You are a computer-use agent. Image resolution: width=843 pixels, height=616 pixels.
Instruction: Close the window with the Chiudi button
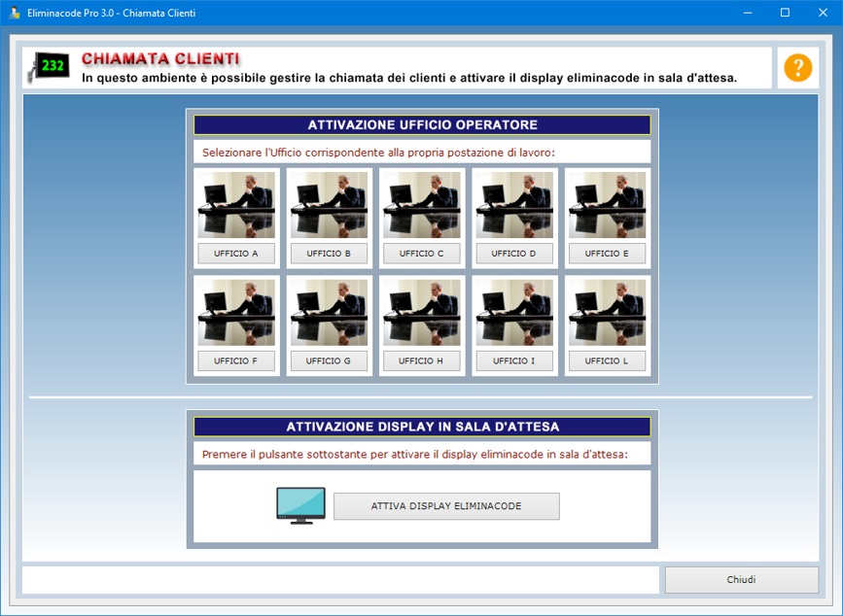coord(741,579)
